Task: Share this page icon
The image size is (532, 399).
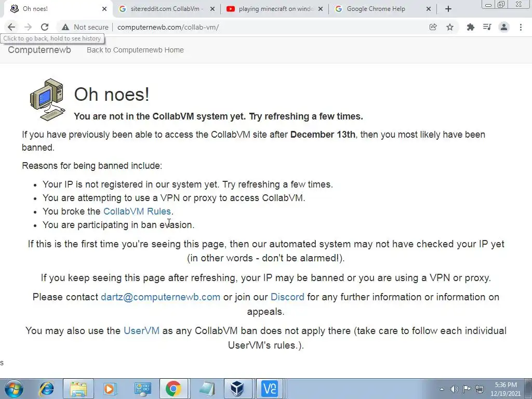Action: click(433, 27)
